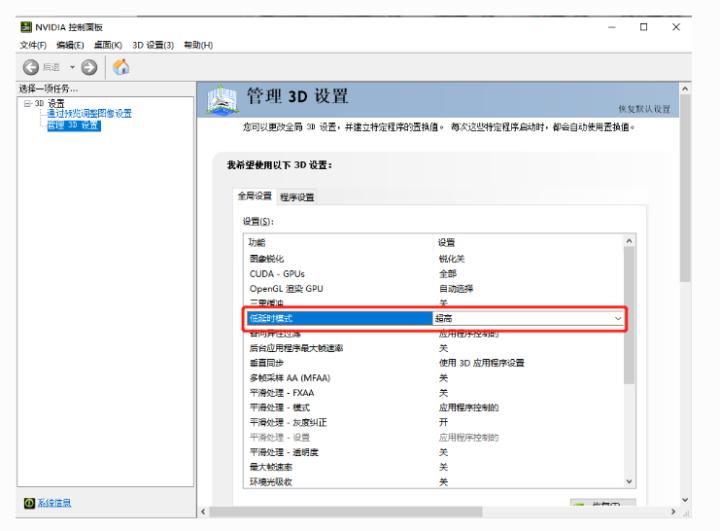The image size is (720, 531).
Task: Click 恢复默认设置 link in header
Action: click(644, 109)
